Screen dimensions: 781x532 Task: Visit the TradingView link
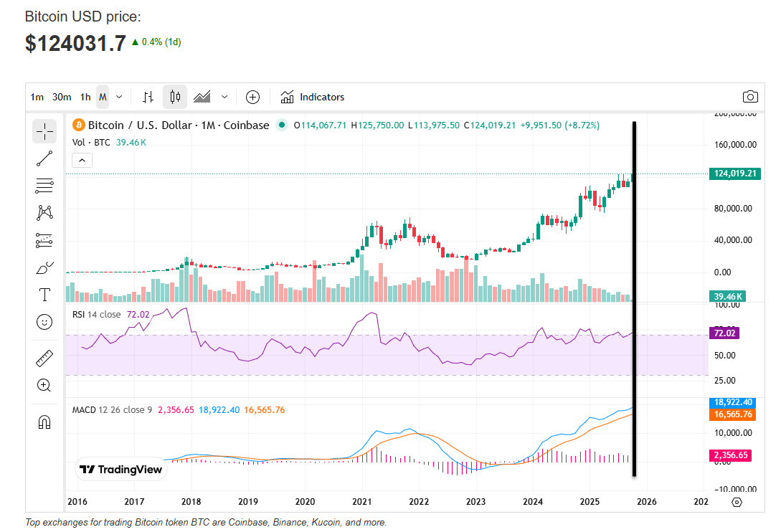[121, 470]
